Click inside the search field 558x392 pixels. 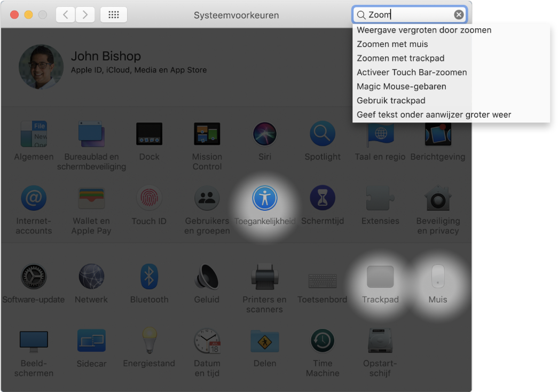point(410,14)
